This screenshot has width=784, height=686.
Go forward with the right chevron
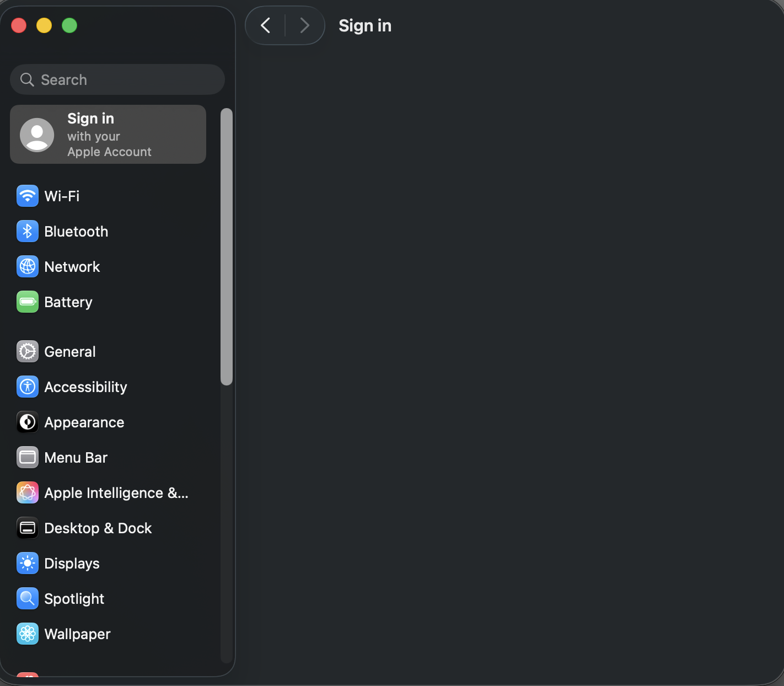coord(304,25)
